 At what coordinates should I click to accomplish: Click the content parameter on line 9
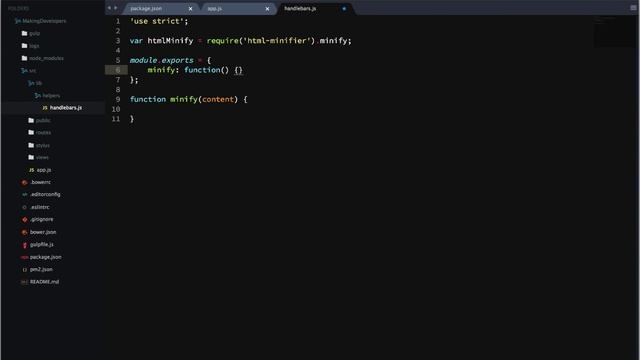[218, 100]
